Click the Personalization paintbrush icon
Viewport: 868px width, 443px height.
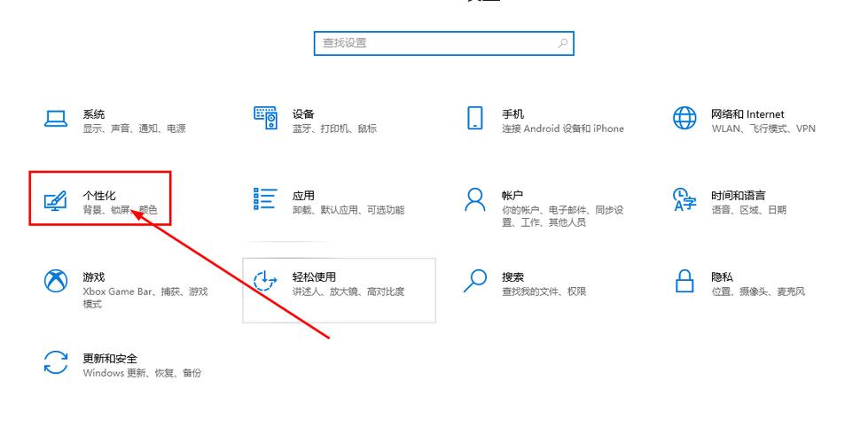coord(55,200)
